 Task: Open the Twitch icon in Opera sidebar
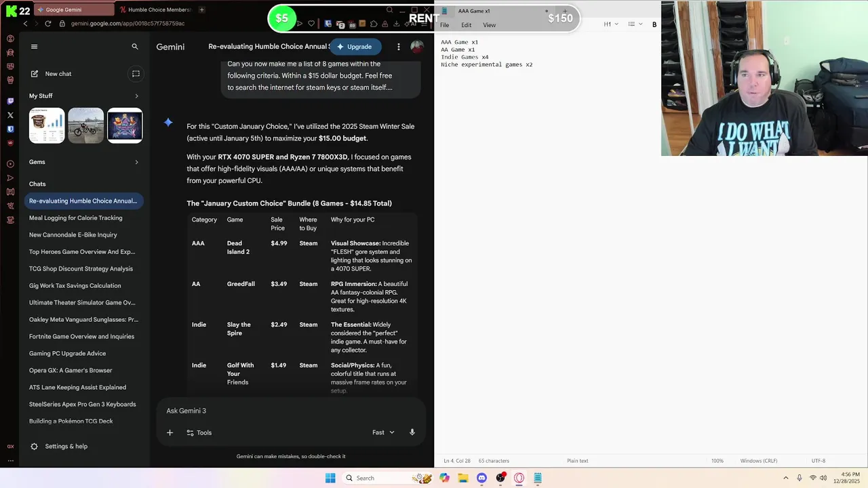pos(10,101)
